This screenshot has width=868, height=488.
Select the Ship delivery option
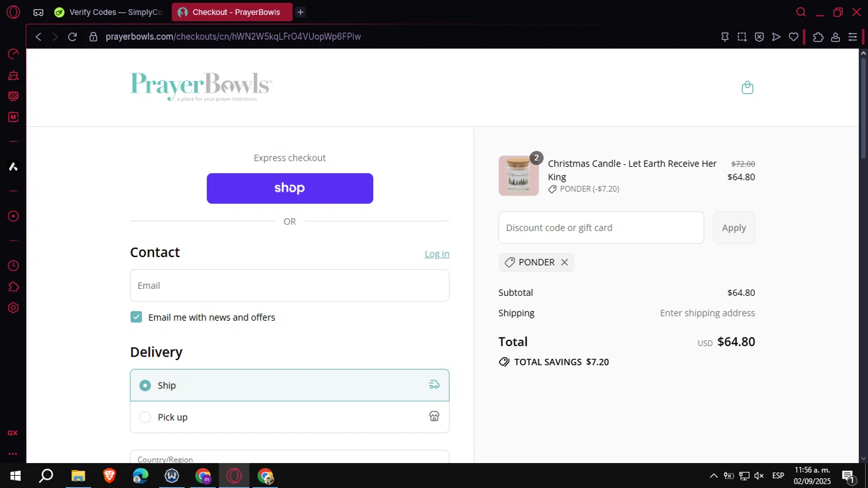click(x=289, y=386)
